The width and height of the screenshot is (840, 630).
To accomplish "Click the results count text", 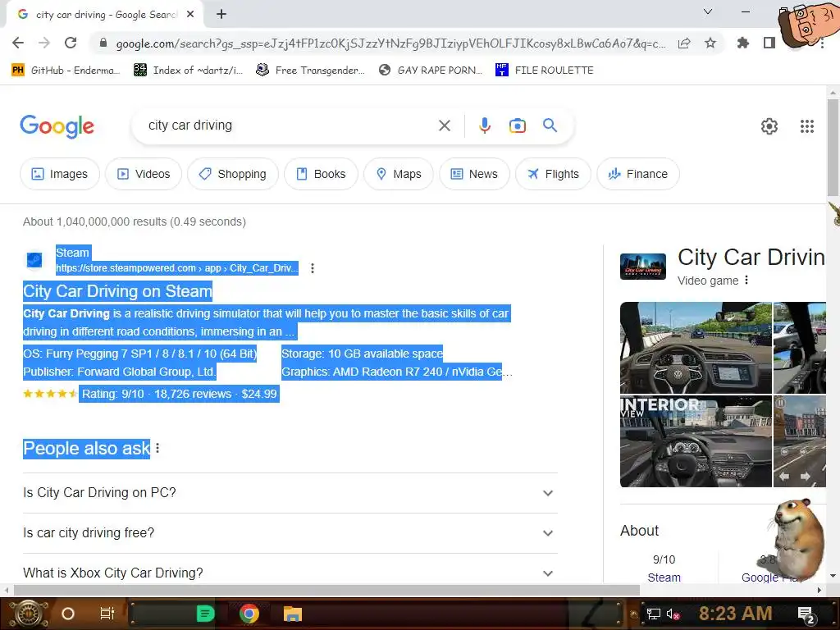I will 134,221.
